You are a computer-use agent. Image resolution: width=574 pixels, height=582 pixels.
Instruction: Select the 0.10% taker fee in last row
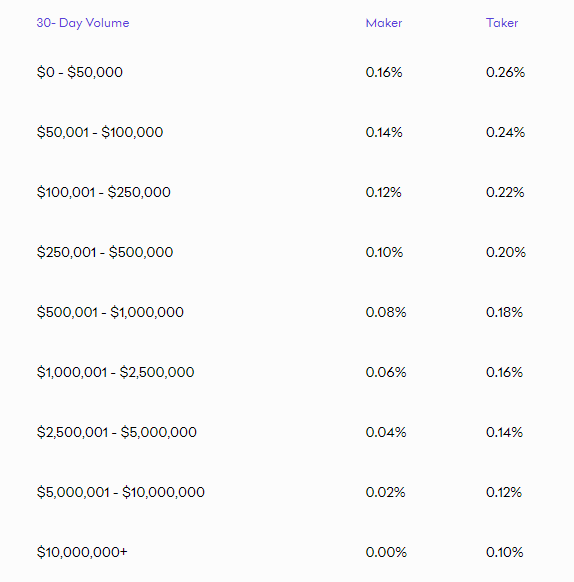pyautogui.click(x=504, y=552)
